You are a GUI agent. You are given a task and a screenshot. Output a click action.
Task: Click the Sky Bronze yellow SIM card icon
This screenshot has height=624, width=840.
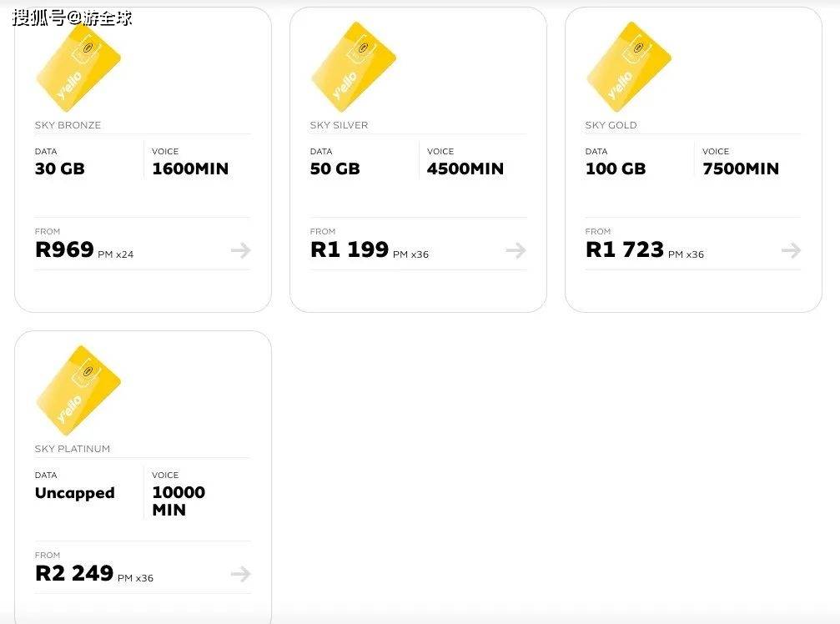(78, 67)
